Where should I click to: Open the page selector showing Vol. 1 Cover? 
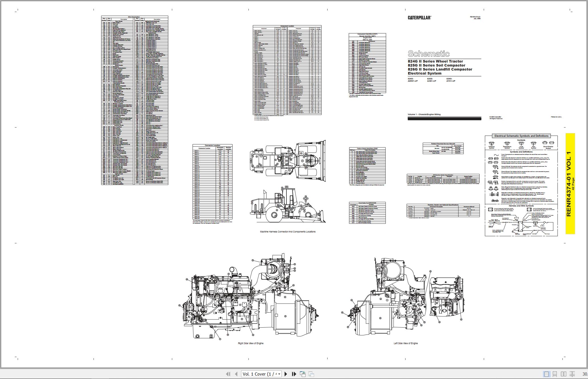pyautogui.click(x=261, y=374)
